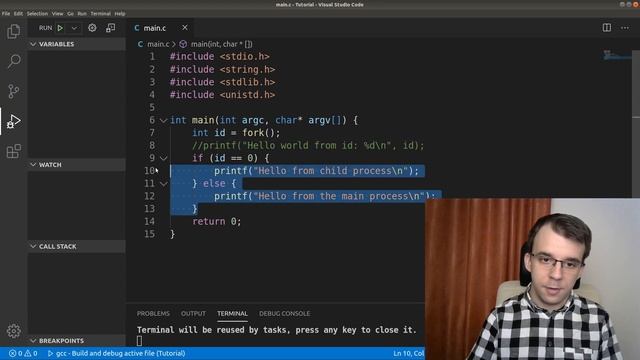The image size is (640, 360).
Task: Open the Run menu
Action: click(82, 13)
